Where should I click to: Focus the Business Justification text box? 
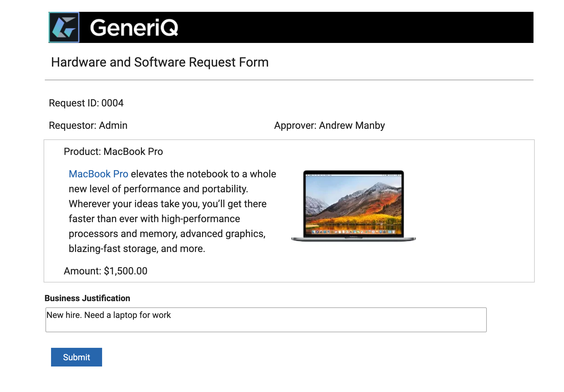pyautogui.click(x=266, y=320)
